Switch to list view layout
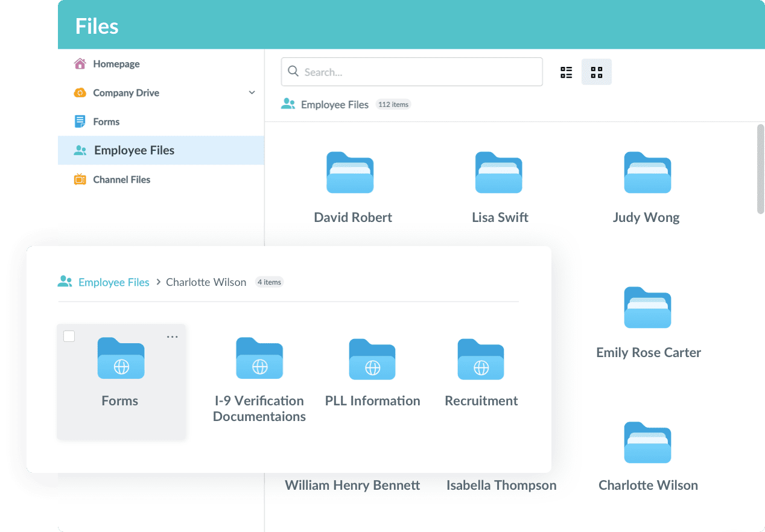 tap(566, 72)
